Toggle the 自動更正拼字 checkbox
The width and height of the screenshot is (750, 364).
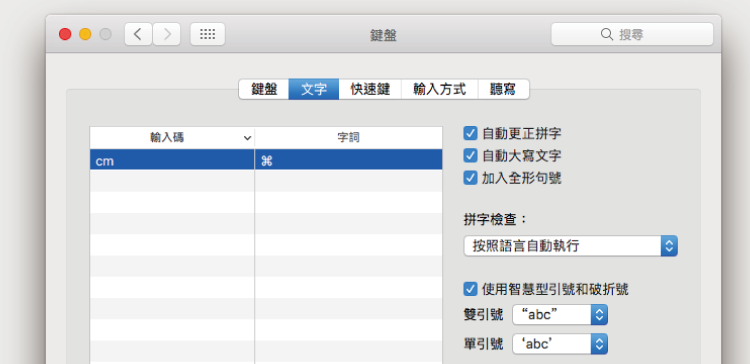click(471, 133)
